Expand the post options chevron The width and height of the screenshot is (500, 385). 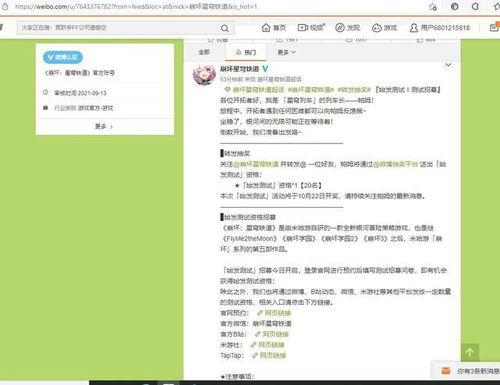coord(448,65)
